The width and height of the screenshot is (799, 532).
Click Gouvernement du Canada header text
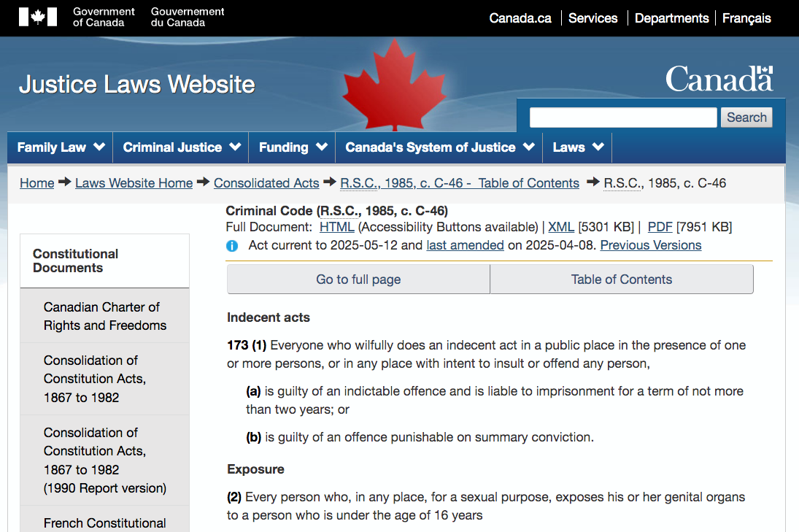pos(188,17)
